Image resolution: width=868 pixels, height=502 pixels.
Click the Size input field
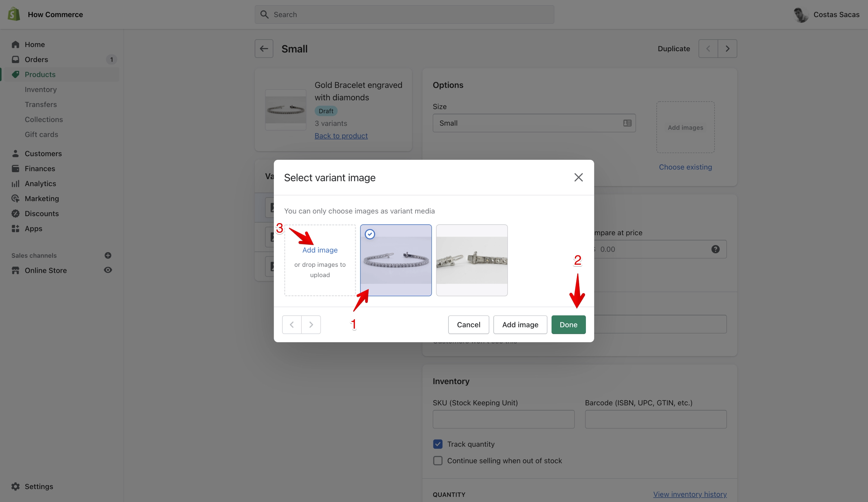tap(534, 123)
